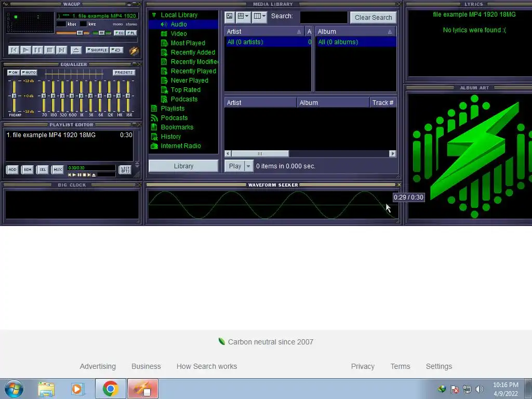Click the Library button below the tree
The image size is (532, 399).
[x=183, y=166]
